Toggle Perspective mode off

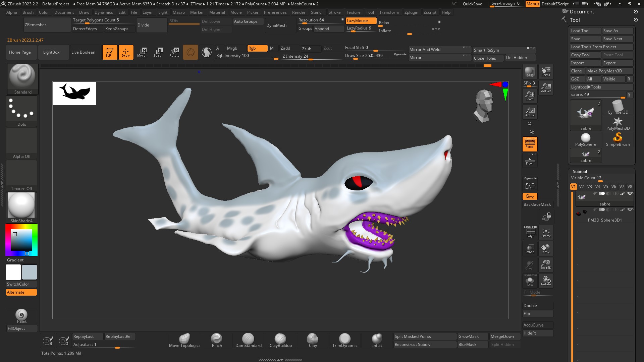(530, 144)
